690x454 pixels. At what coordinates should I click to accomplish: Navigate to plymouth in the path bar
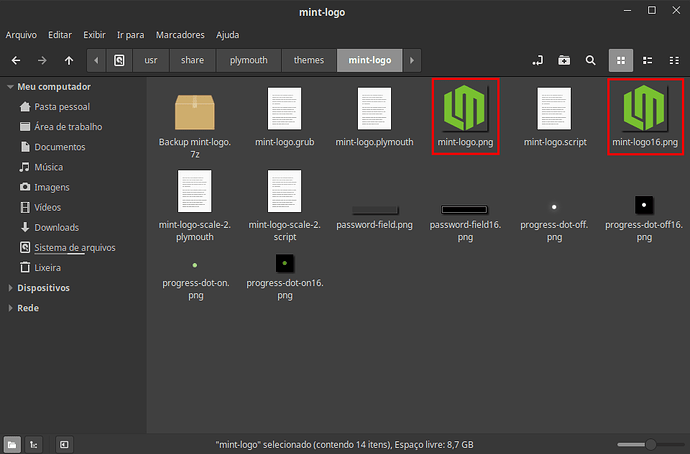249,60
